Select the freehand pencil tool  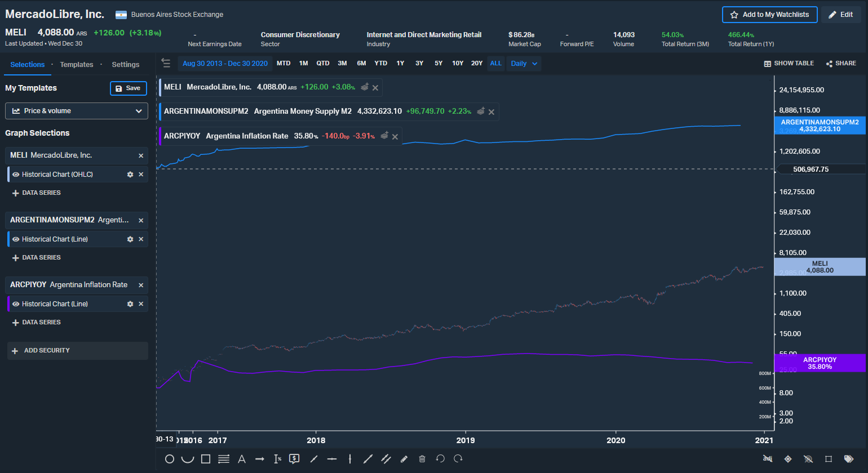tap(404, 459)
